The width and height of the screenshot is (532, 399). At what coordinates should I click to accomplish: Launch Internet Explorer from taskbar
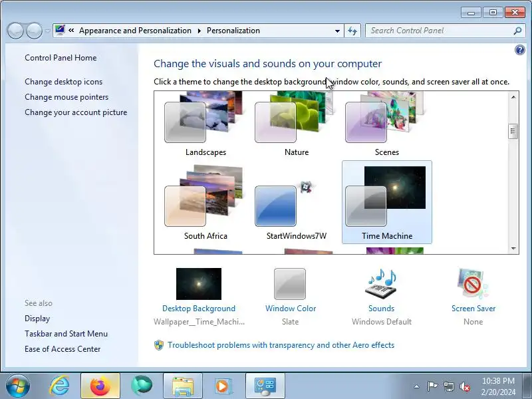(59, 386)
